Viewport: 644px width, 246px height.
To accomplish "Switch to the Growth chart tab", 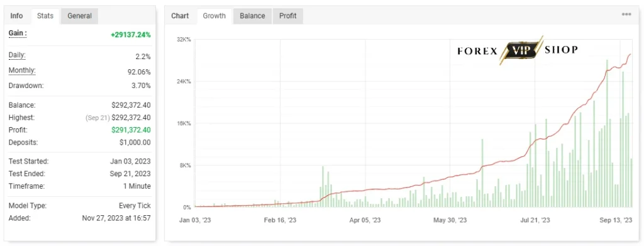I will [x=214, y=16].
